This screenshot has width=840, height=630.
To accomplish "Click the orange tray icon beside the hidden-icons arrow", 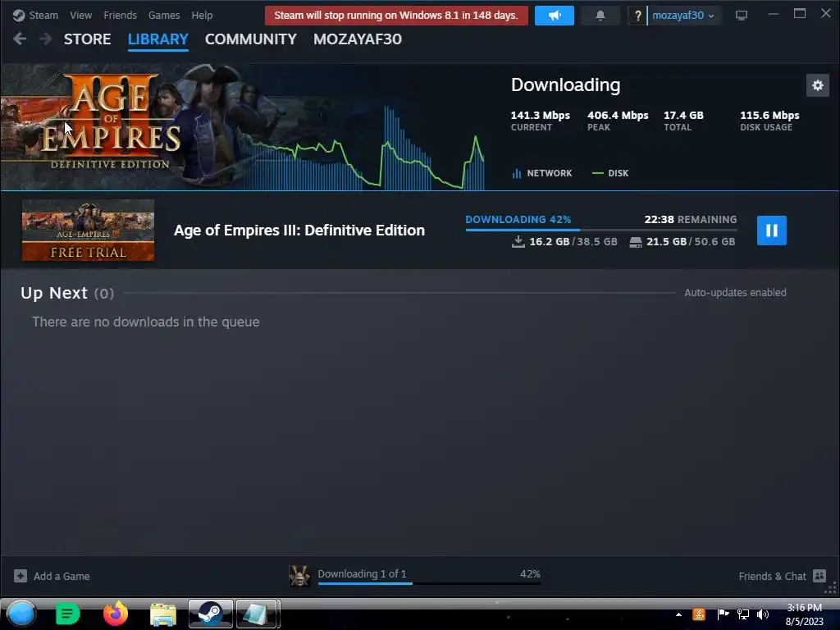I will (x=699, y=614).
